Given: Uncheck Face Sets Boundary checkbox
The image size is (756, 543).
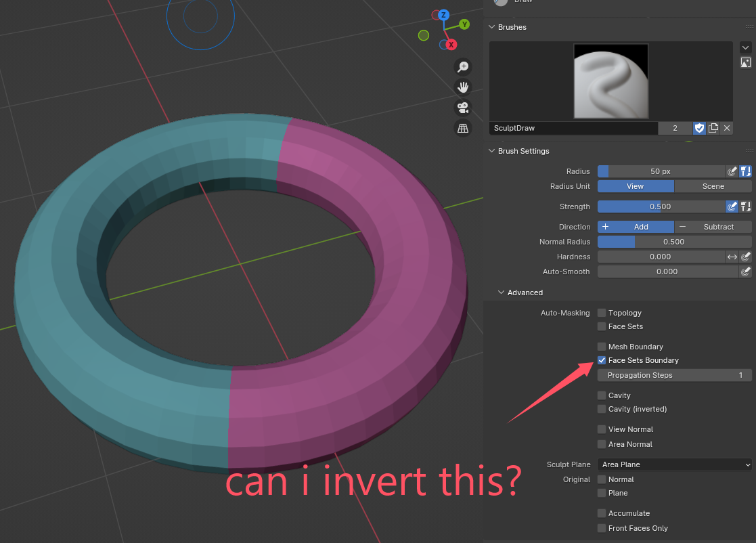Looking at the screenshot, I should pyautogui.click(x=602, y=360).
